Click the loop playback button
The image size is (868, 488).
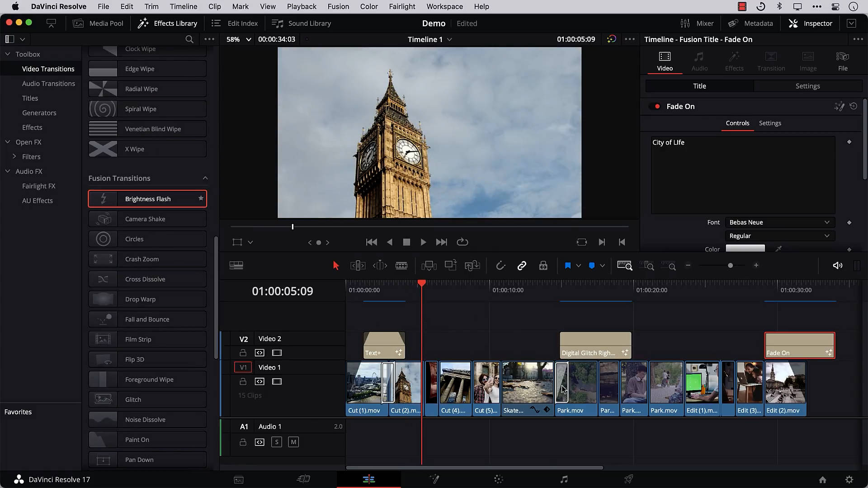click(462, 242)
